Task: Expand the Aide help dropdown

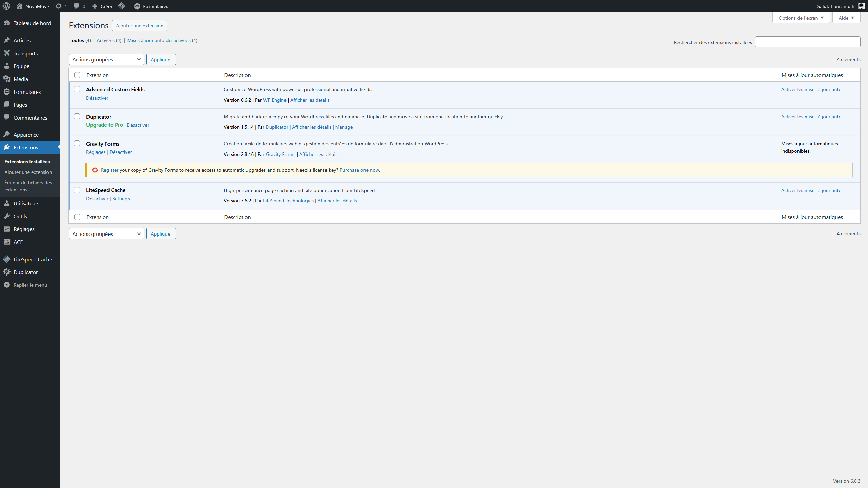Action: pyautogui.click(x=846, y=18)
